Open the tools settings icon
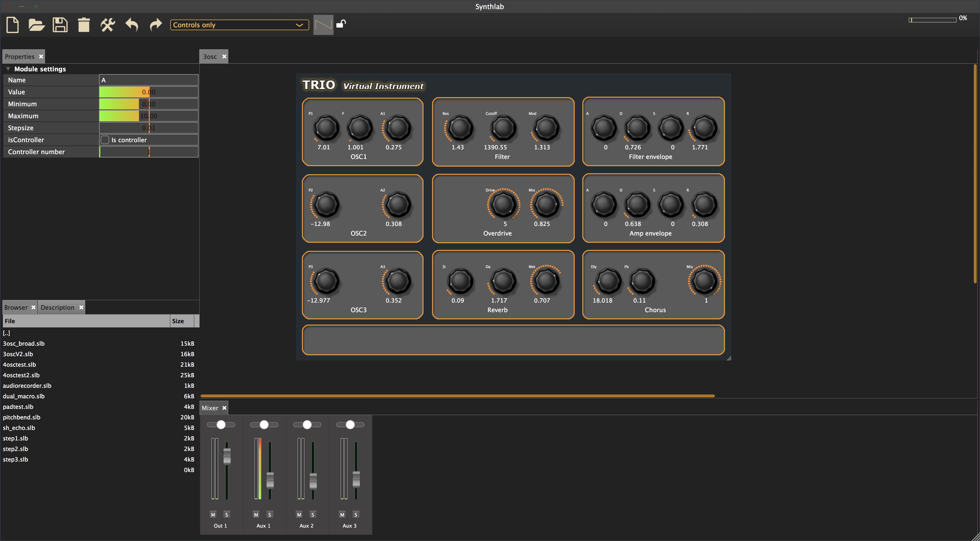Screen dimensions: 980x541 (108, 25)
